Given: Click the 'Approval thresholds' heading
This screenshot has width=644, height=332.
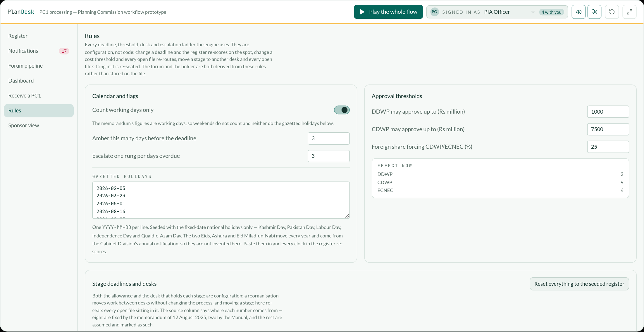Looking at the screenshot, I should click(x=397, y=96).
